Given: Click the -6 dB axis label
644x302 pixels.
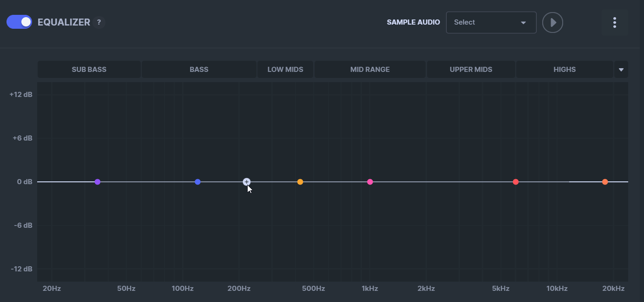Looking at the screenshot, I should tap(23, 225).
